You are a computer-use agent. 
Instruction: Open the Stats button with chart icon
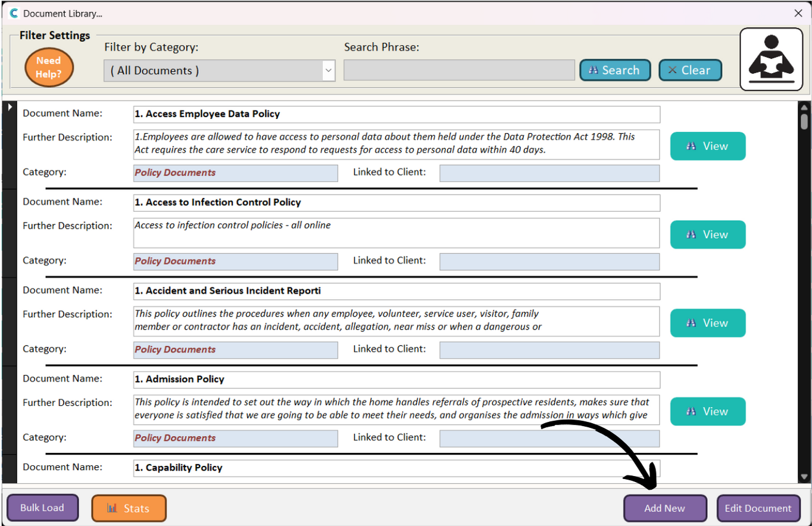pos(129,508)
